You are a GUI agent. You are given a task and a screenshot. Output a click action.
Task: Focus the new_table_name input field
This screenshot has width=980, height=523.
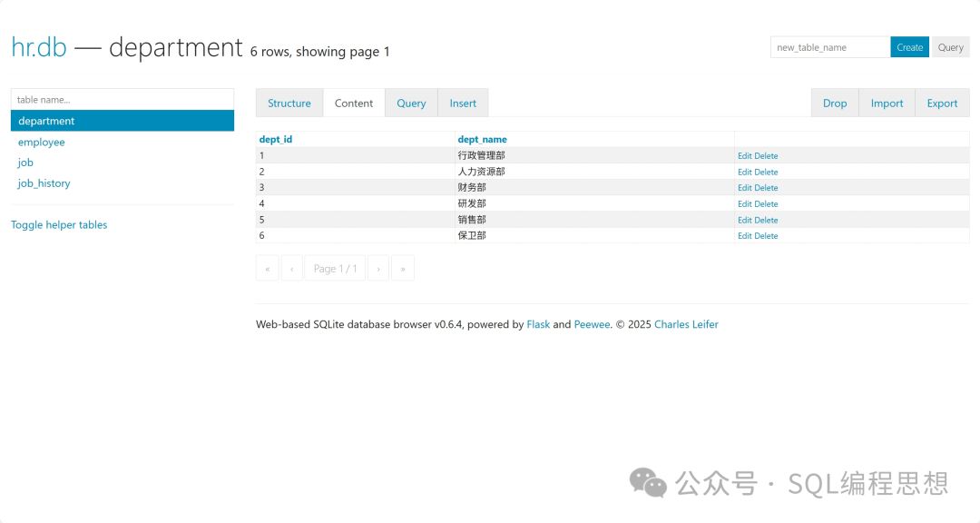tap(829, 47)
